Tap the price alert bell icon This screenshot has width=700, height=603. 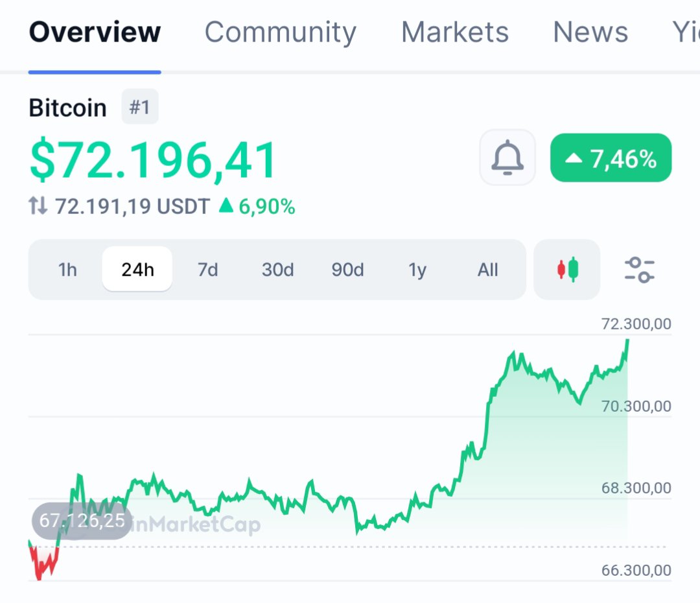pos(507,158)
